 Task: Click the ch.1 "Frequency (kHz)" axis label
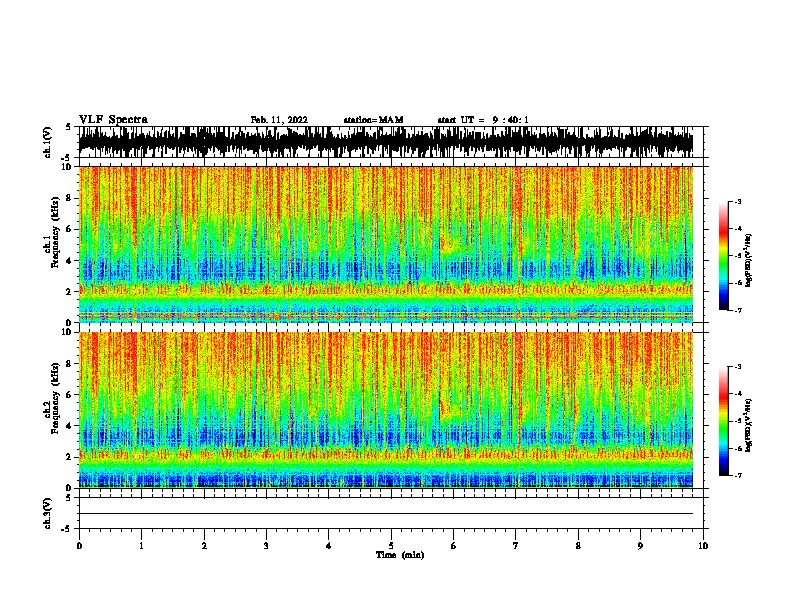click(55, 232)
